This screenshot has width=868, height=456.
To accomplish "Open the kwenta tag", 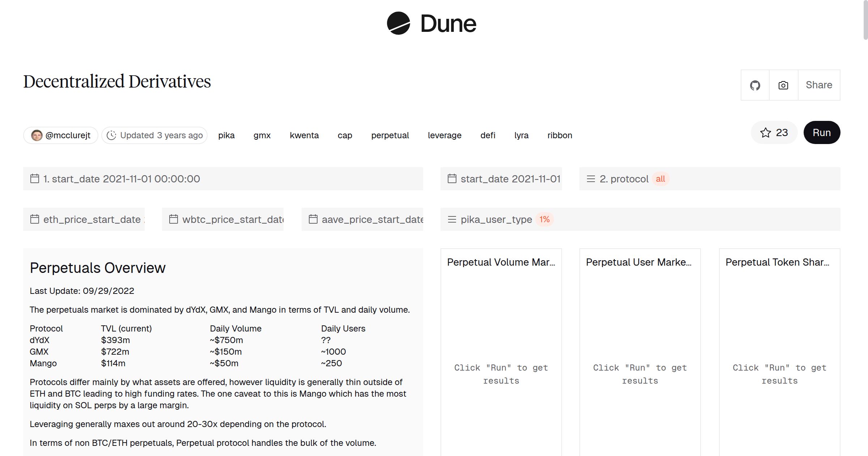I will (x=304, y=135).
